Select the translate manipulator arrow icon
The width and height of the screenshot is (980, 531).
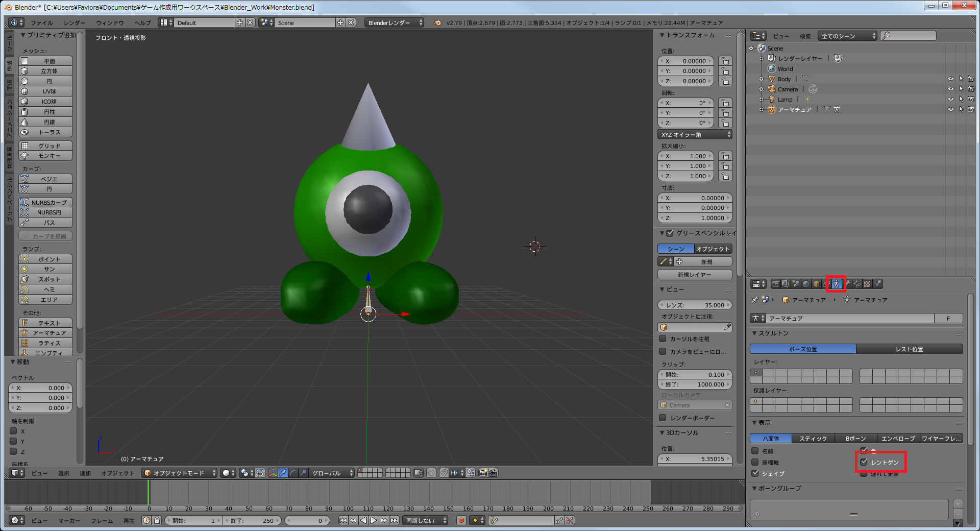point(283,473)
